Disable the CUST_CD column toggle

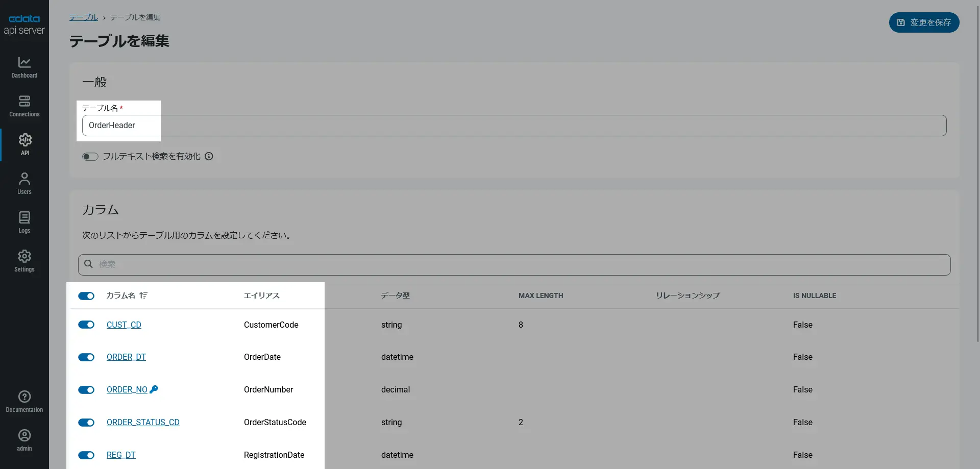coord(86,325)
